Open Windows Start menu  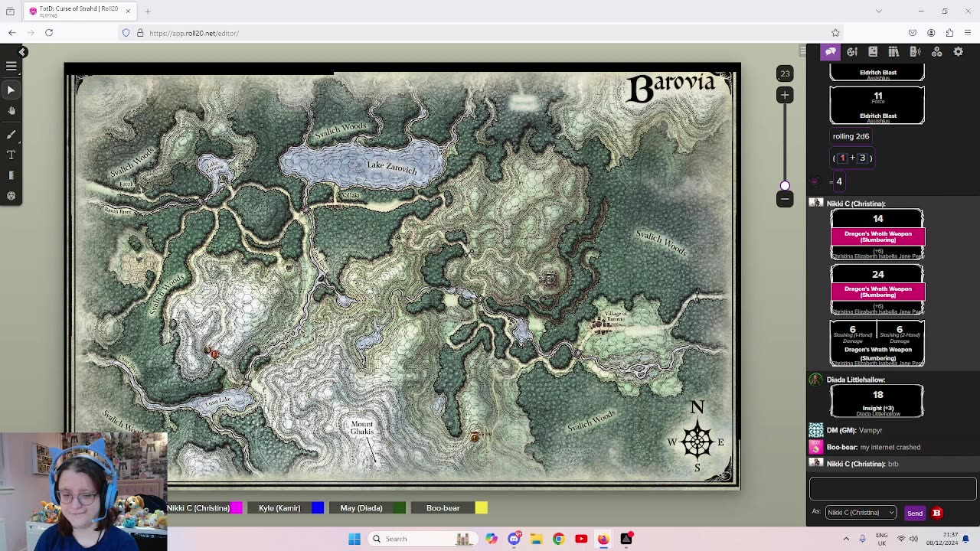(354, 539)
